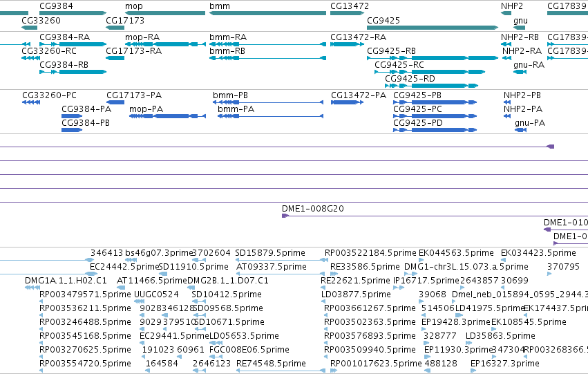Select the gnu-RA transcript label

coord(529,64)
